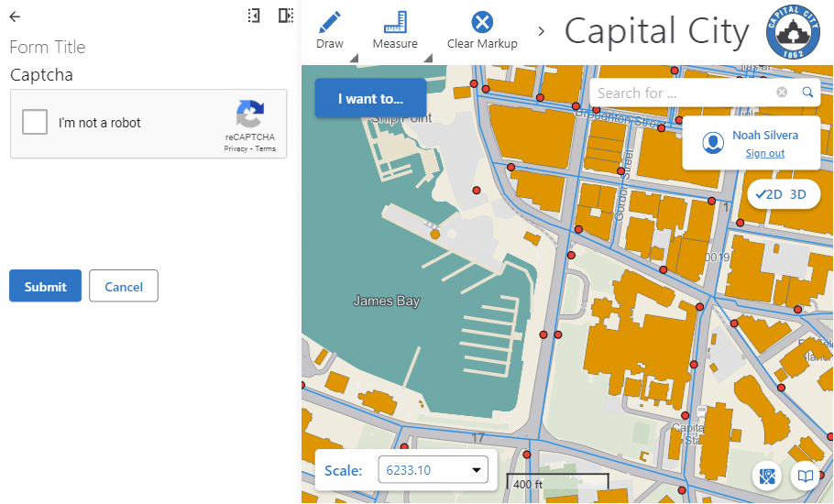The image size is (834, 504).
Task: Click the map location pin icon
Action: pyautogui.click(x=768, y=477)
